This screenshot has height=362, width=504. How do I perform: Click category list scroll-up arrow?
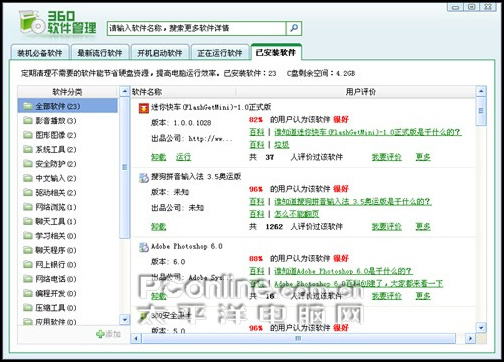[124, 91]
